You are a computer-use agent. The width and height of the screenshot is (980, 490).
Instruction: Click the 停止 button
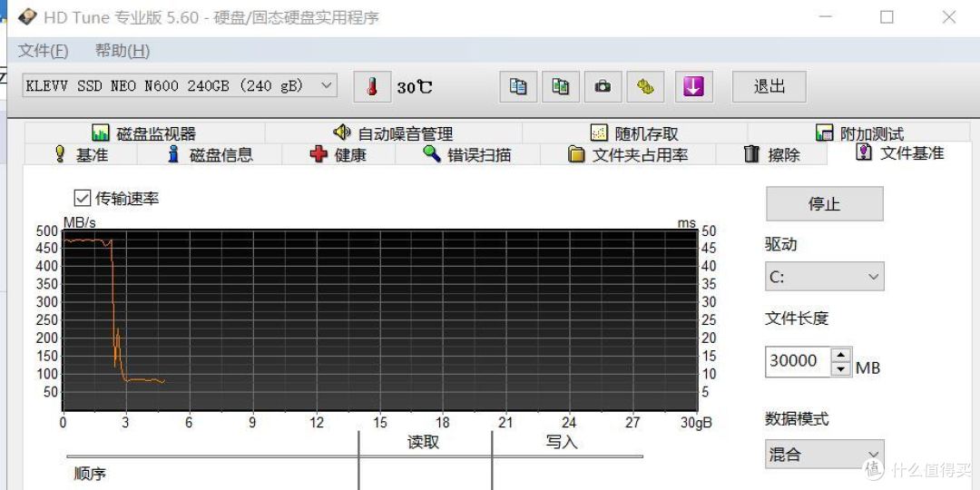coord(824,204)
